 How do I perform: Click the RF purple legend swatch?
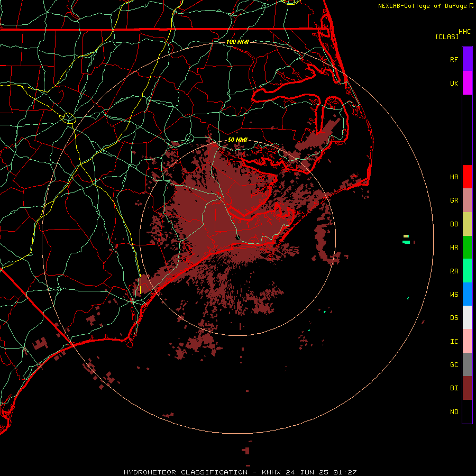pos(467,59)
